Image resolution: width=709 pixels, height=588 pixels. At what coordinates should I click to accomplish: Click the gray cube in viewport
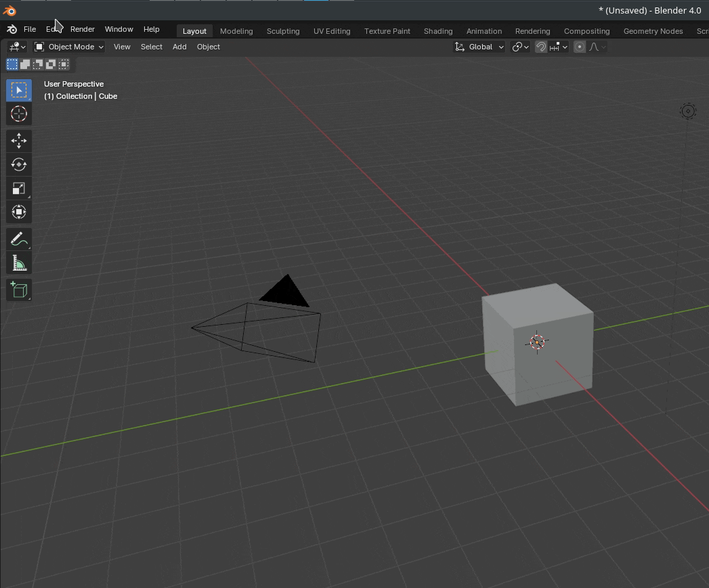point(538,344)
